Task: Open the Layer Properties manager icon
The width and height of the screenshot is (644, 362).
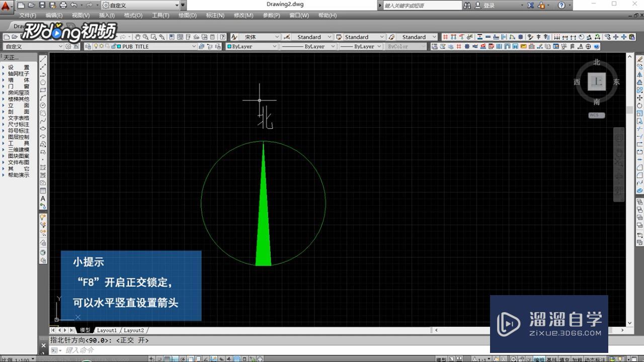Action: [x=87, y=46]
